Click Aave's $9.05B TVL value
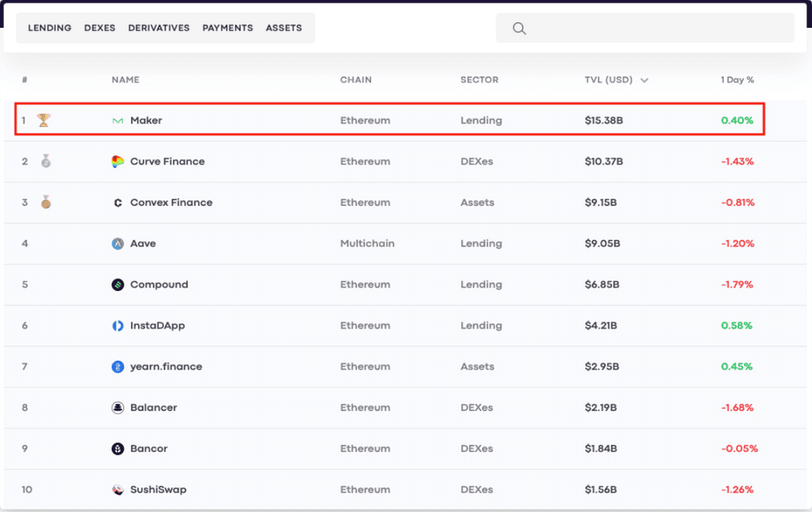Image resolution: width=812 pixels, height=512 pixels. tap(603, 243)
